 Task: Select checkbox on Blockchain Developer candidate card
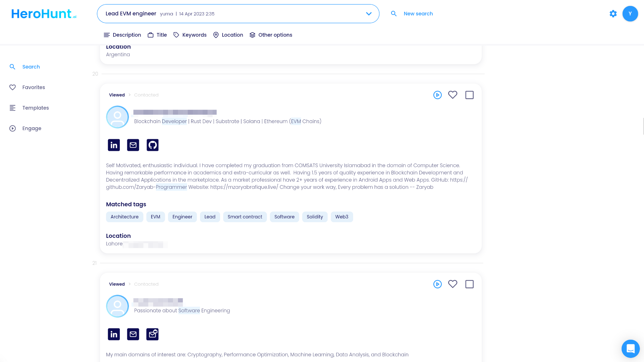pos(469,95)
